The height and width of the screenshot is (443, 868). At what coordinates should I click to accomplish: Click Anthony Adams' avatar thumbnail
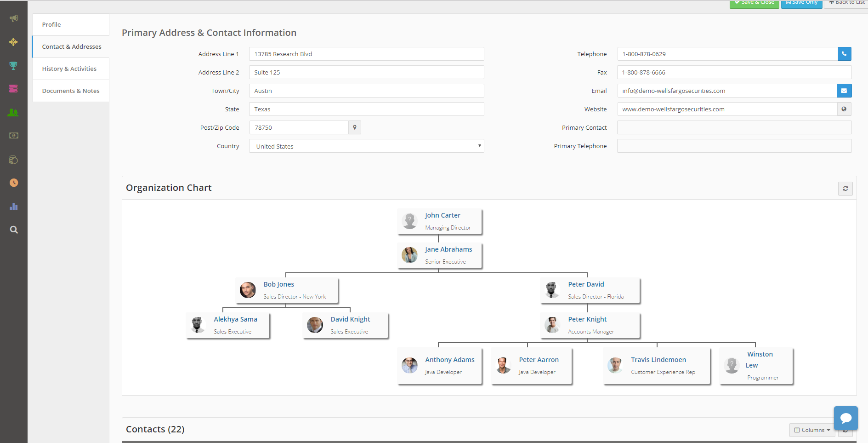[x=409, y=365]
